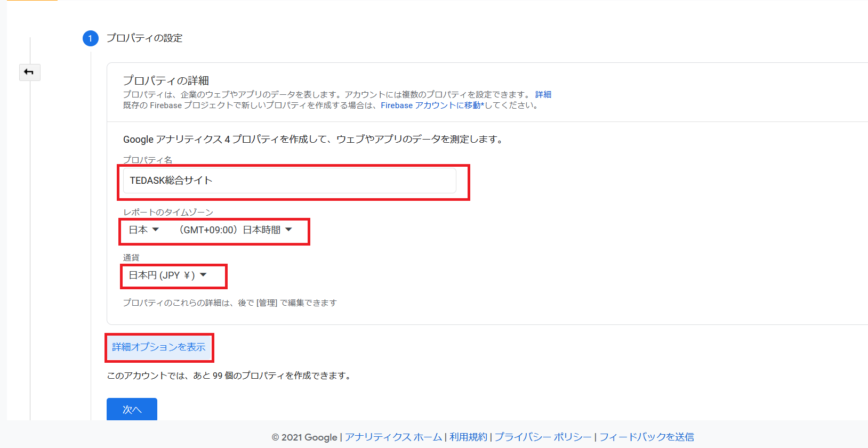This screenshot has width=868, height=448.
Task: Focus the プロパティ名 text field
Action: pos(290,181)
